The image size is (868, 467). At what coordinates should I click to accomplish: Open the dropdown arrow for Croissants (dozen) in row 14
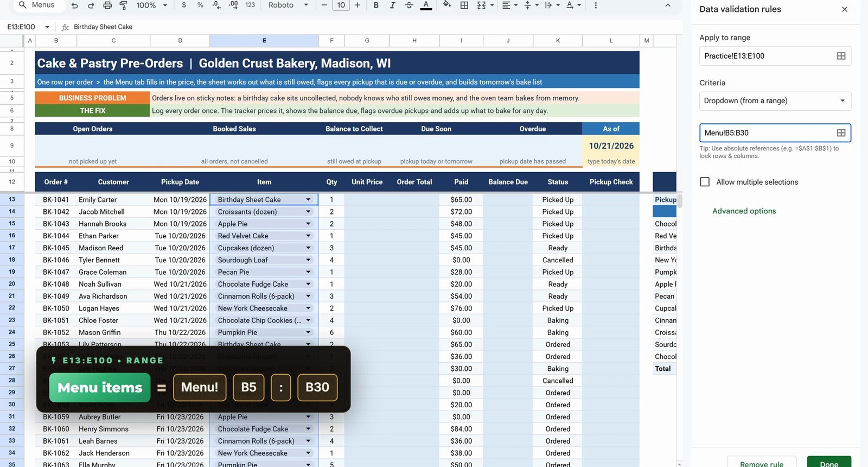(308, 212)
